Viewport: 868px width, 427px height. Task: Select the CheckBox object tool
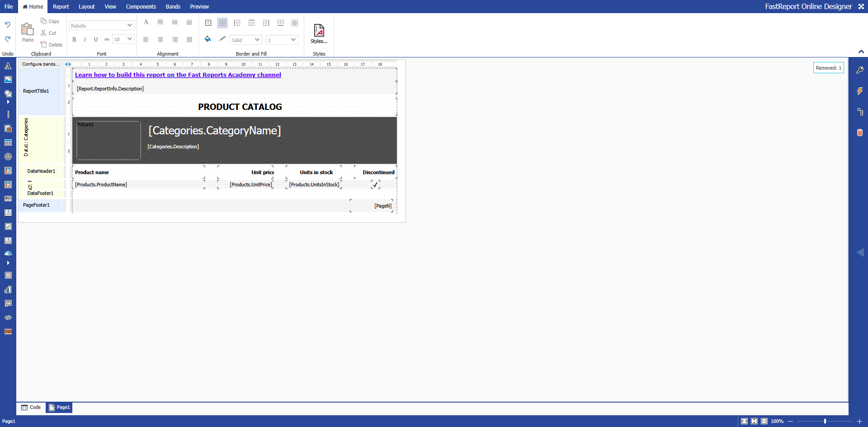[8, 227]
